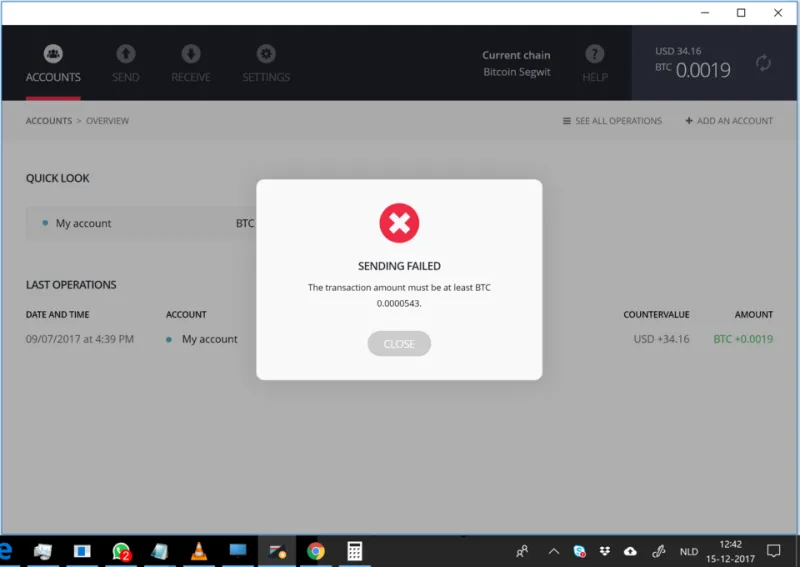This screenshot has width=800, height=567.
Task: Click the Accounts people icon
Action: point(53,54)
